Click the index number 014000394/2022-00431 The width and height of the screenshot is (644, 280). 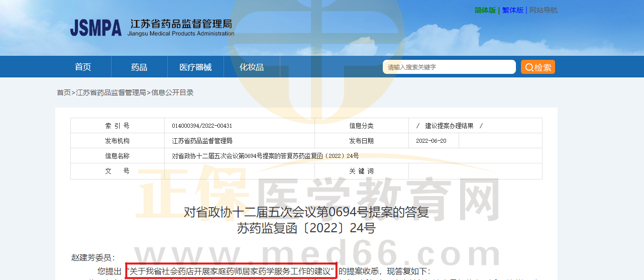pyautogui.click(x=202, y=126)
